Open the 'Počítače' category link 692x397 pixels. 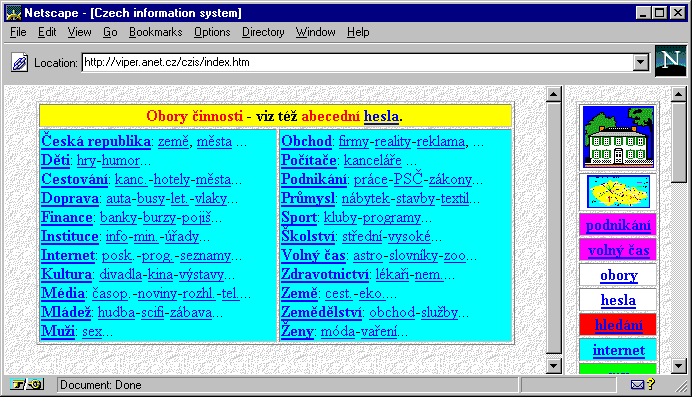click(309, 160)
